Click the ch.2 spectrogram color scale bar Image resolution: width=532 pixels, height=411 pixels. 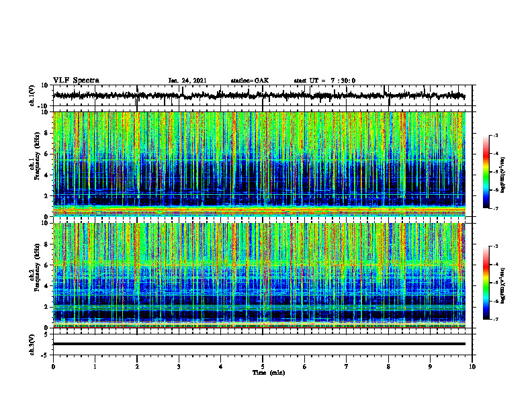pyautogui.click(x=486, y=283)
